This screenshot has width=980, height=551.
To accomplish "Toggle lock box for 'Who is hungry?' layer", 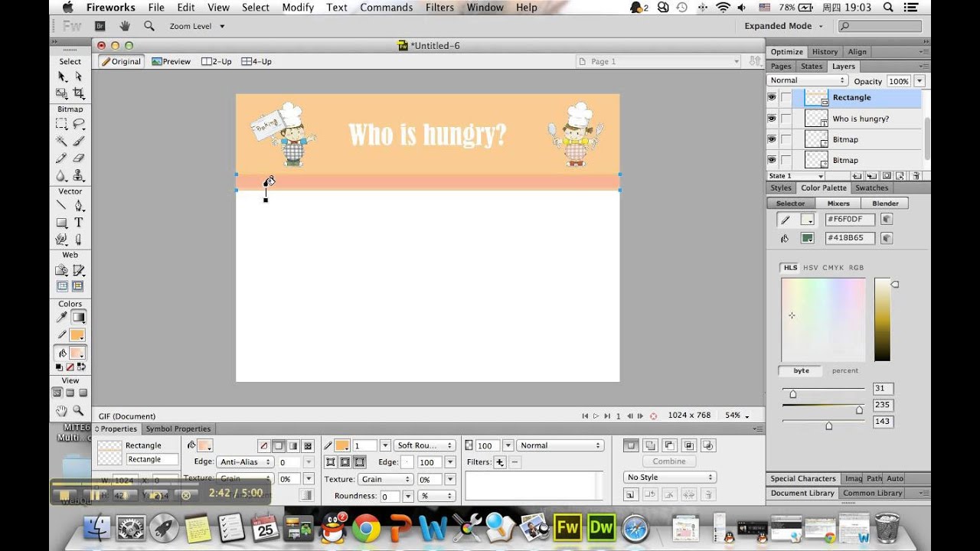I will point(786,119).
